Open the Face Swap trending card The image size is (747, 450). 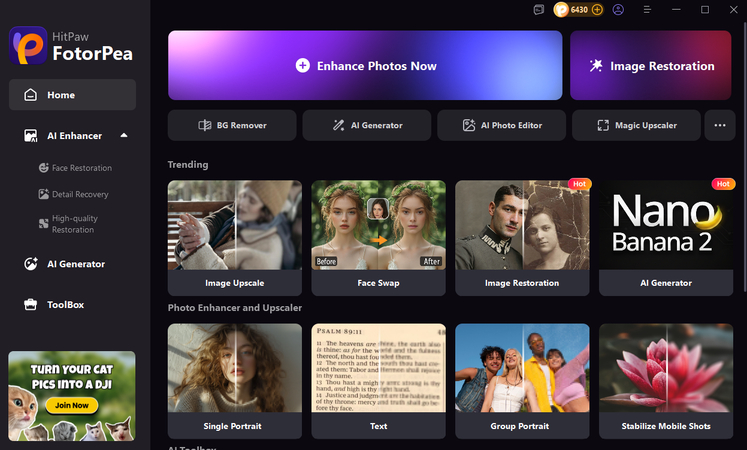tap(379, 238)
